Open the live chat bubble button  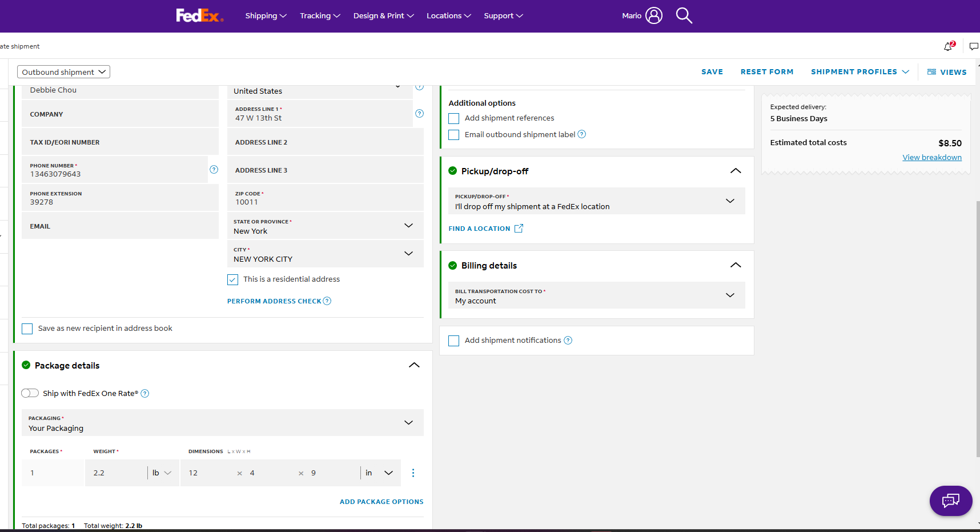pyautogui.click(x=951, y=501)
